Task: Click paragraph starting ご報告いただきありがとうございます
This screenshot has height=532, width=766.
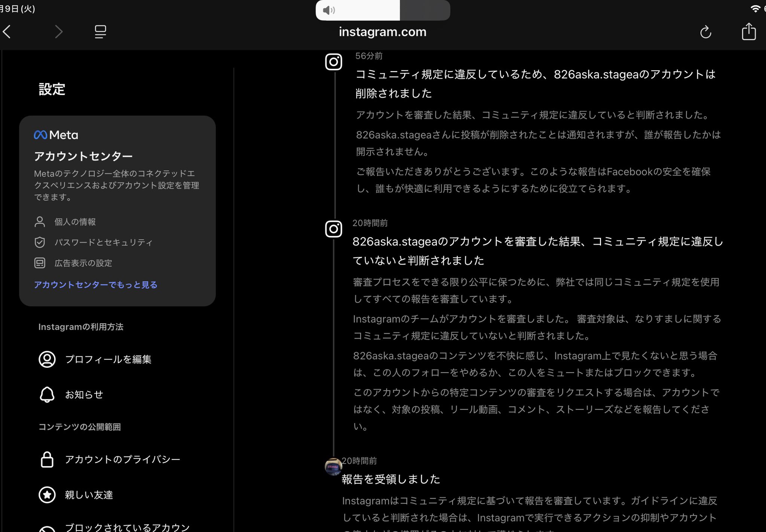Action: tap(533, 180)
